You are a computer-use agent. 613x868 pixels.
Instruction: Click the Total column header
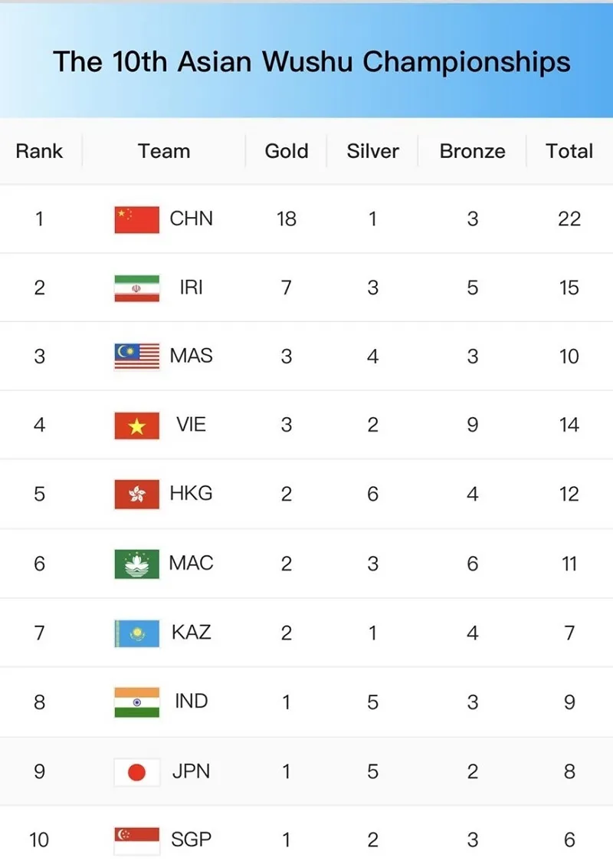(x=569, y=151)
